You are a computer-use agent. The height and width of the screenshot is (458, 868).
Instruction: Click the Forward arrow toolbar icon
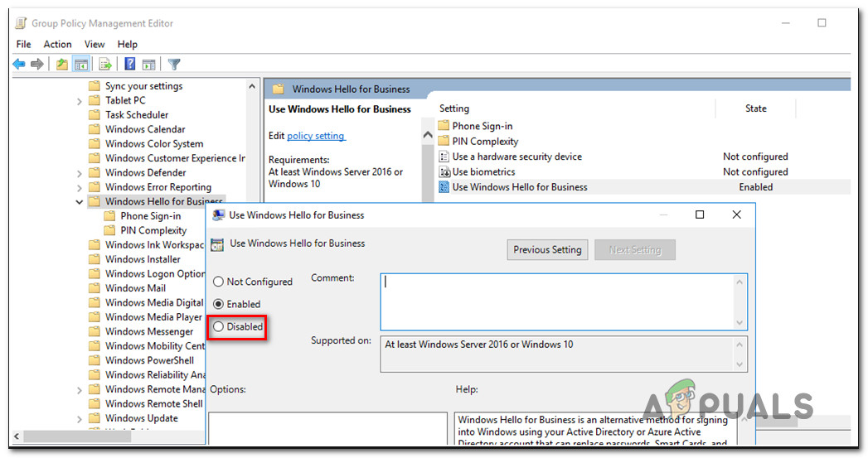pyautogui.click(x=37, y=64)
